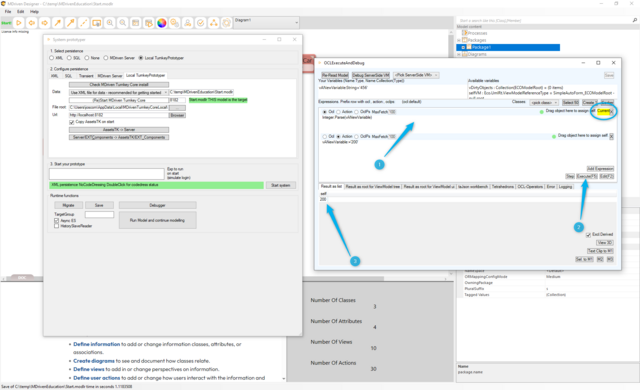Remove second expression with its X button
Viewport: 640px width, 390px height.
tap(611, 136)
